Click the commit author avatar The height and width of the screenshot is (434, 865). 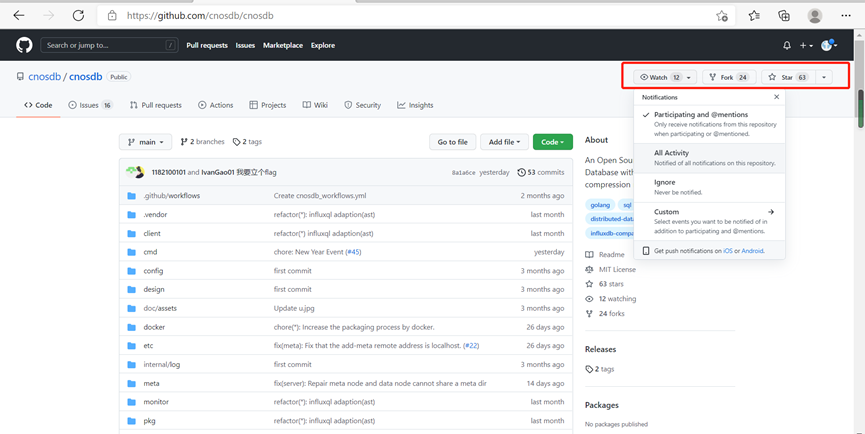click(136, 172)
